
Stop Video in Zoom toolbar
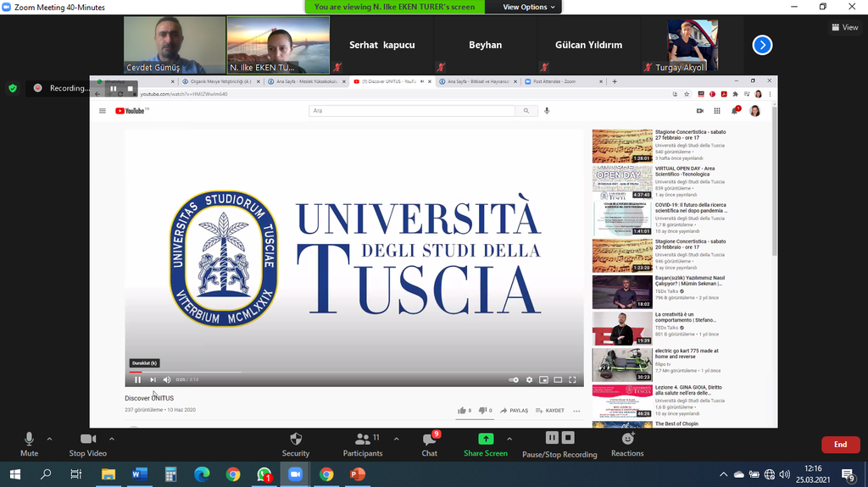click(88, 445)
